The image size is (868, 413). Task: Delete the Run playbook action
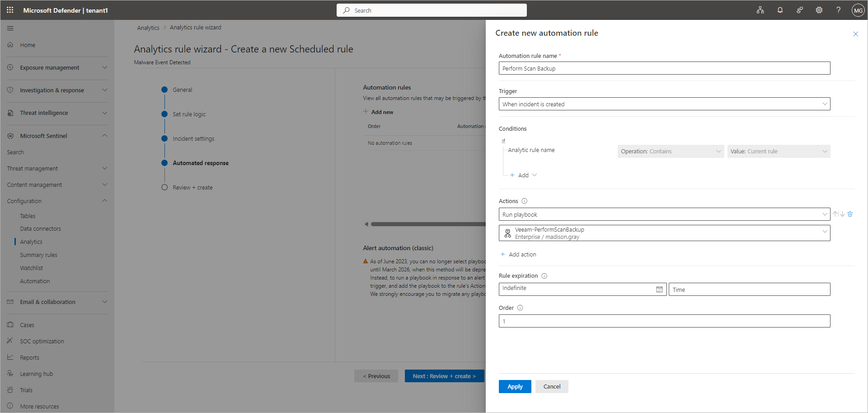pyautogui.click(x=850, y=214)
